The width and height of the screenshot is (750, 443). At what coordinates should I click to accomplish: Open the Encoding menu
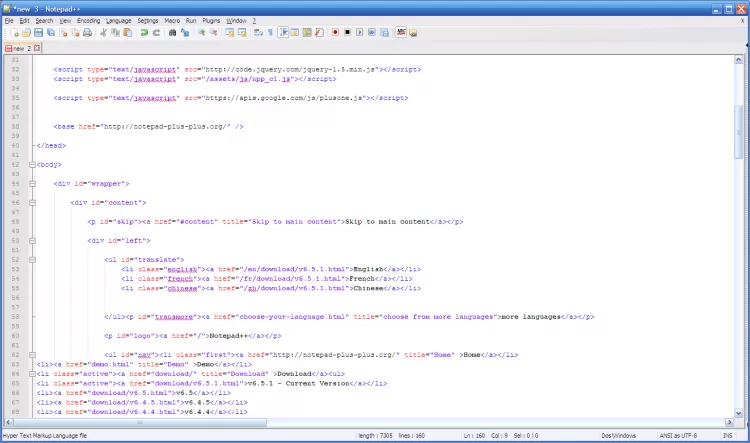tap(88, 20)
